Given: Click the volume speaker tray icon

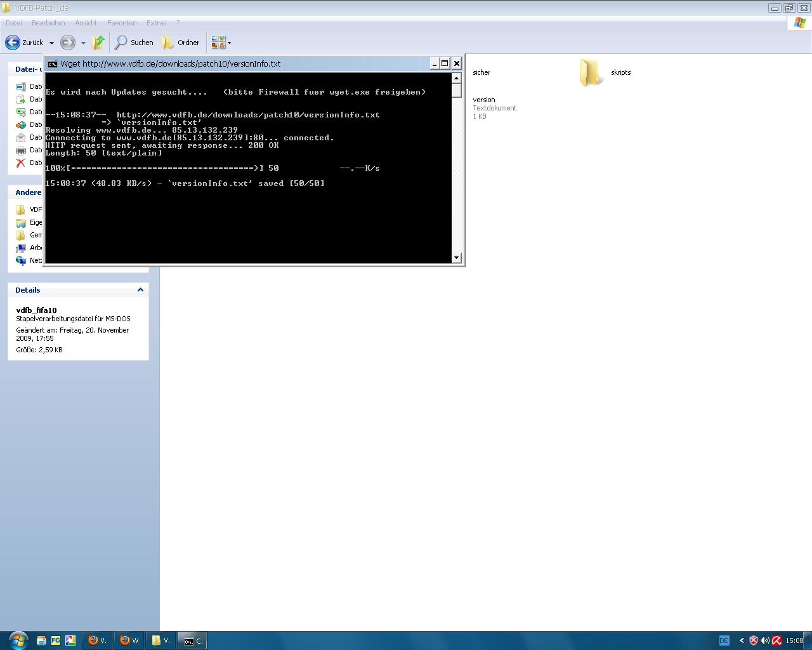Looking at the screenshot, I should click(x=765, y=640).
